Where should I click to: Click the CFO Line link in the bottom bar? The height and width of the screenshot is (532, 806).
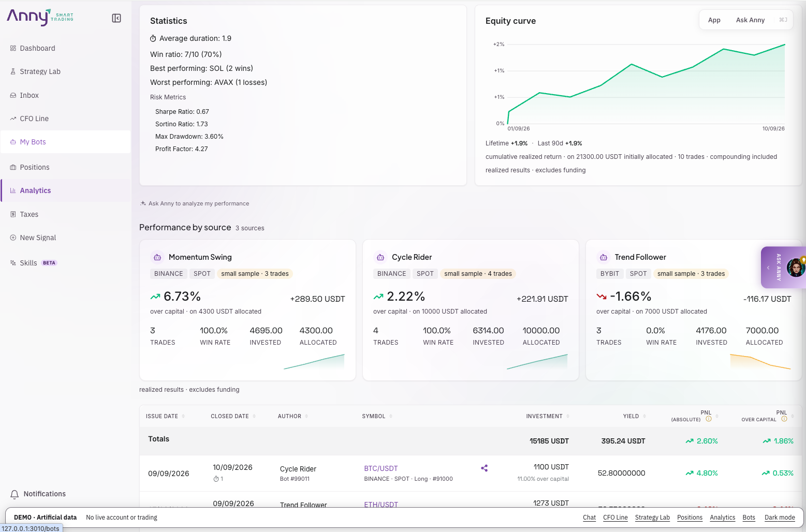click(616, 518)
